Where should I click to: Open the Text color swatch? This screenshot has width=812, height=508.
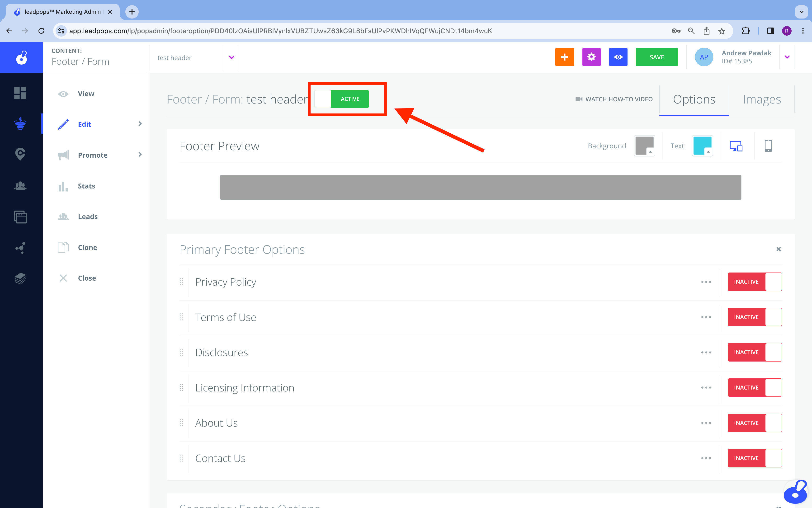pos(703,146)
